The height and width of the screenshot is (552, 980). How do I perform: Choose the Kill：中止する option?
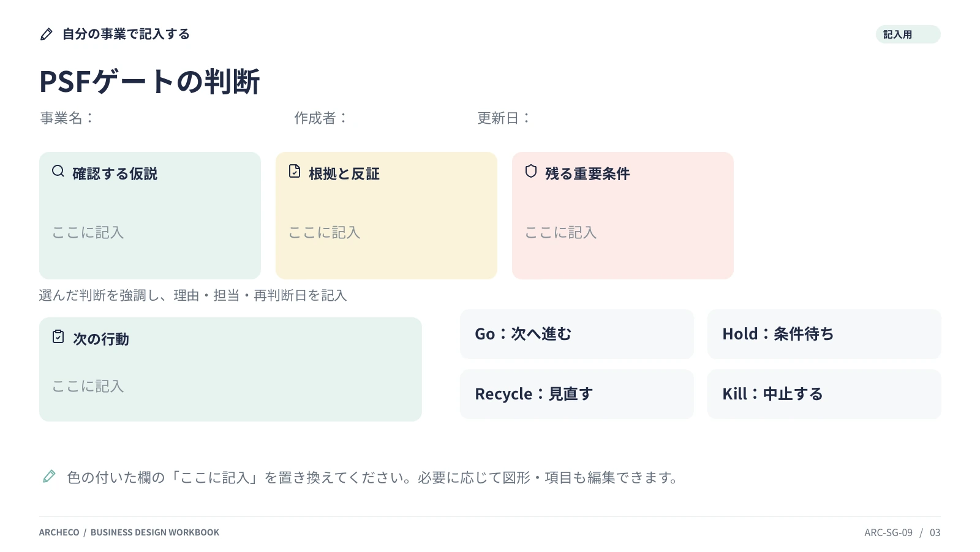point(824,394)
